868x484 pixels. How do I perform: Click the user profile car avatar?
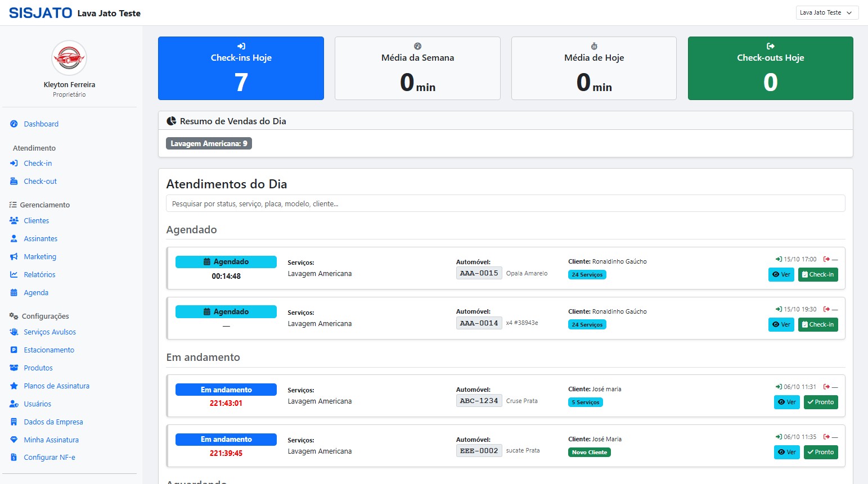(x=69, y=58)
